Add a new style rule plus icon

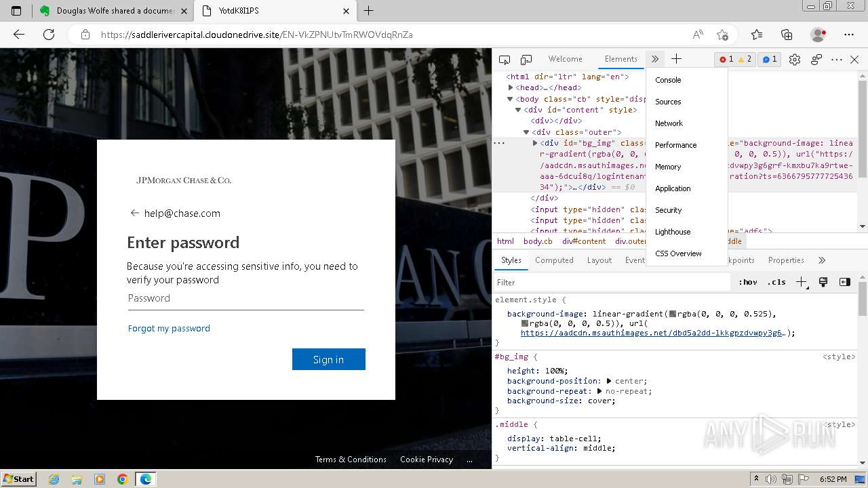click(801, 282)
